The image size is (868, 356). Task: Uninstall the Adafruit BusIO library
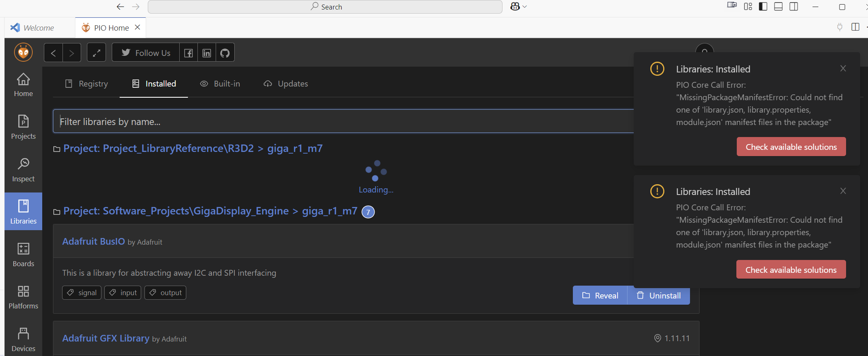pos(659,295)
